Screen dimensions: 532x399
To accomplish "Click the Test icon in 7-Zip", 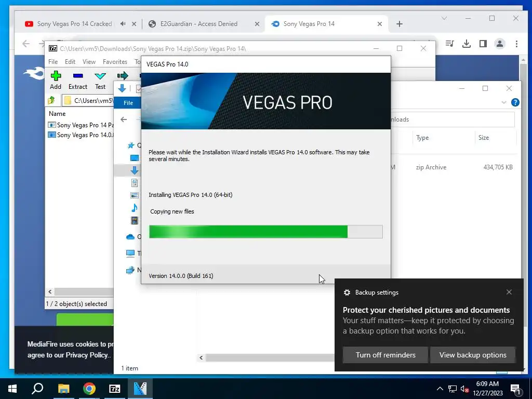I will tap(100, 76).
